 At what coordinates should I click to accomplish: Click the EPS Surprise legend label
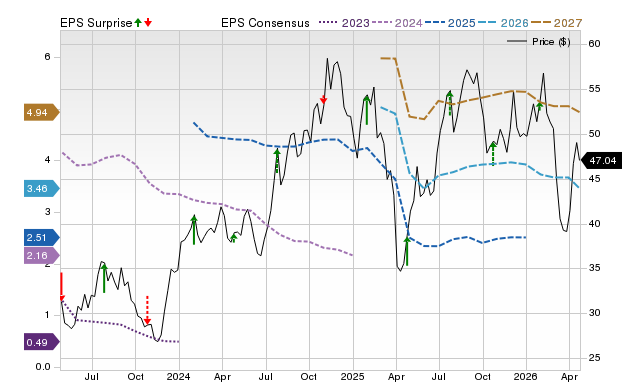click(x=96, y=23)
